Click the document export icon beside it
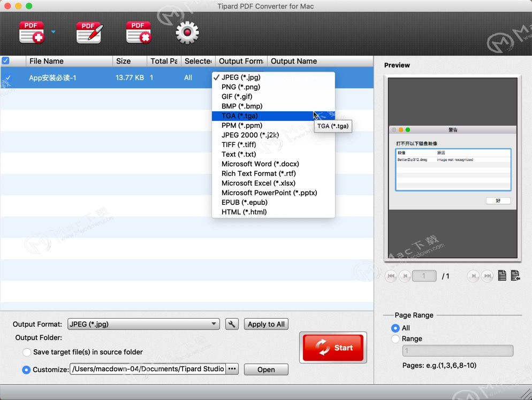 [515, 275]
